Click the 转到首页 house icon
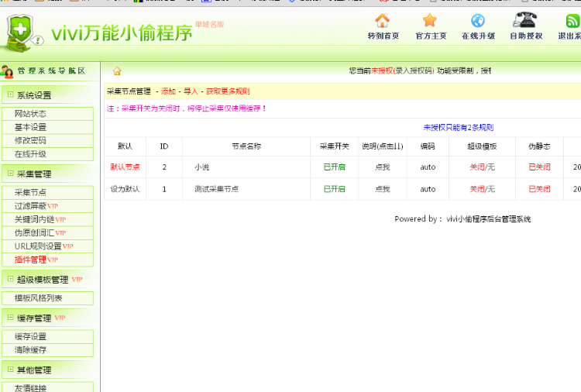Viewport: 581px width, 392px height. (x=383, y=20)
